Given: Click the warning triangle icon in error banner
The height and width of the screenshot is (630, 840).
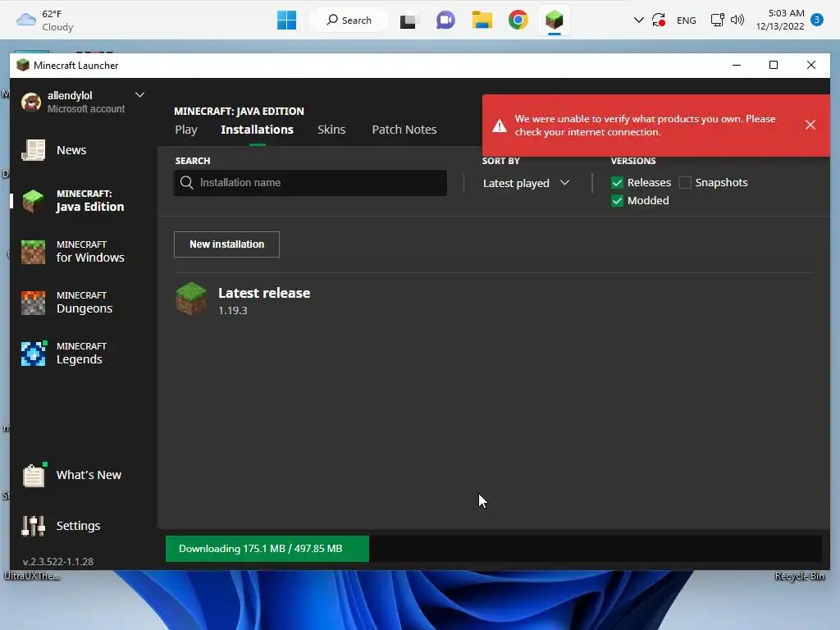Looking at the screenshot, I should (x=500, y=126).
